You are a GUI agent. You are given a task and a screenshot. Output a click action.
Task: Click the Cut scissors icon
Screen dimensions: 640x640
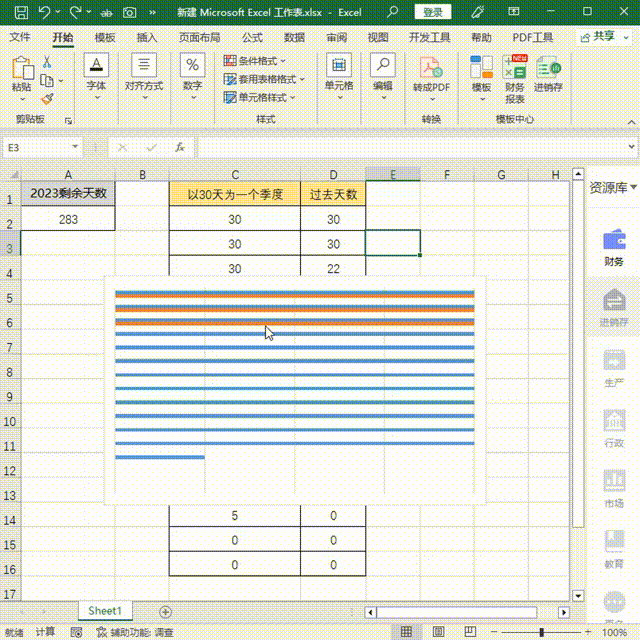(46, 62)
